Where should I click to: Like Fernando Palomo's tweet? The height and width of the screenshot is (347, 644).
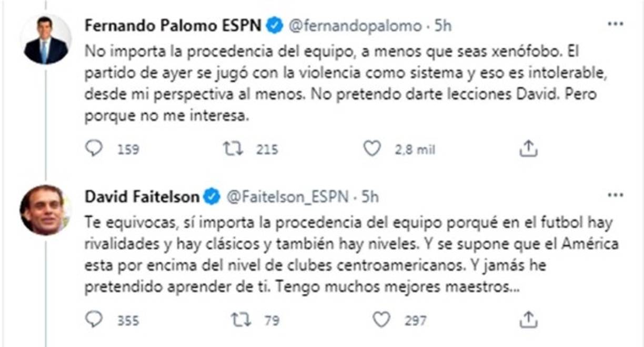372,150
